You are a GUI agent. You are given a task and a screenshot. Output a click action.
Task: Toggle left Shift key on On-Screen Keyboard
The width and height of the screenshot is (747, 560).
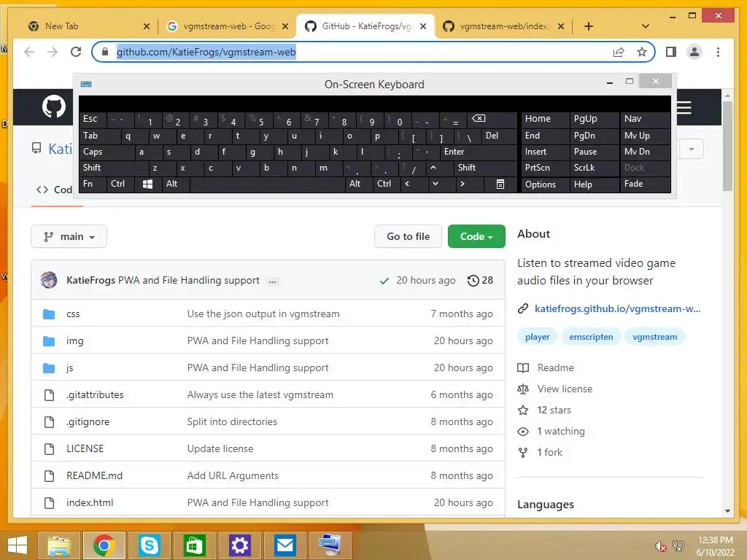click(x=113, y=168)
